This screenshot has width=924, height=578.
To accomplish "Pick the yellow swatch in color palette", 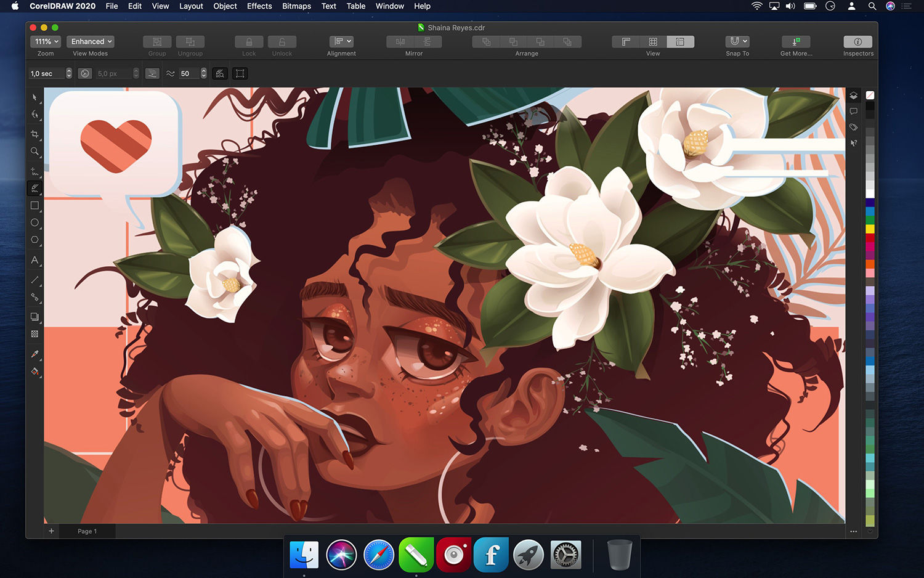I will (x=870, y=229).
